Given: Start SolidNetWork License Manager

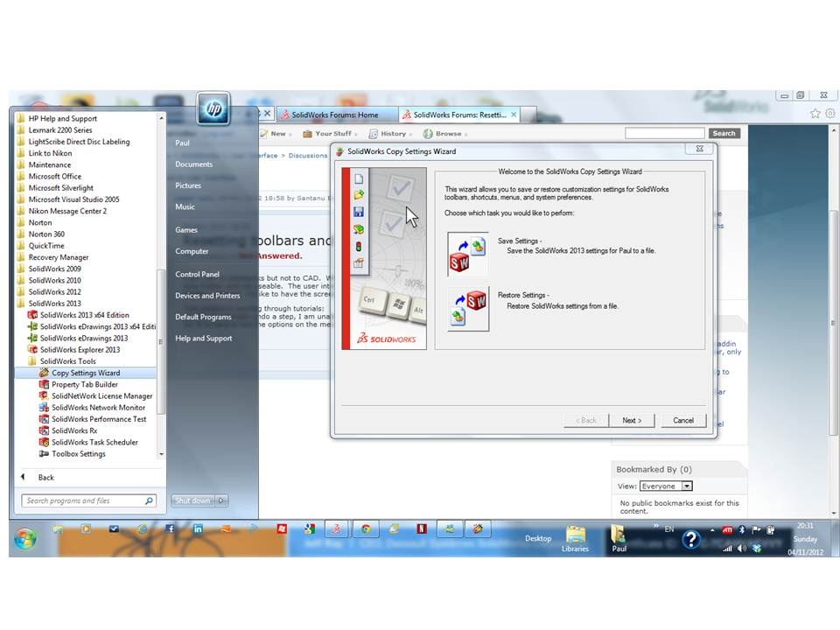Looking at the screenshot, I should (x=96, y=395).
